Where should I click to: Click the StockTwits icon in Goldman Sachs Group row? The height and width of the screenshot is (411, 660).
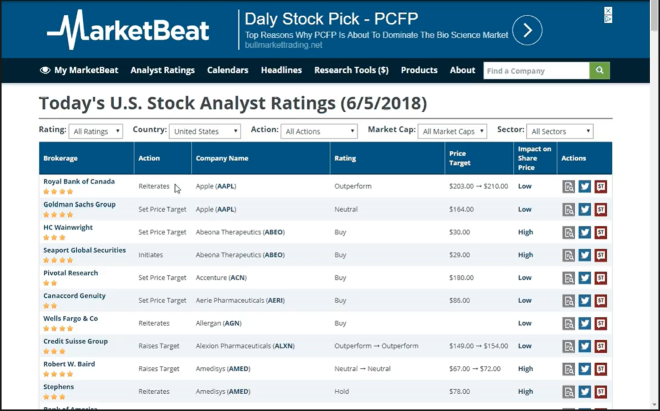point(601,210)
